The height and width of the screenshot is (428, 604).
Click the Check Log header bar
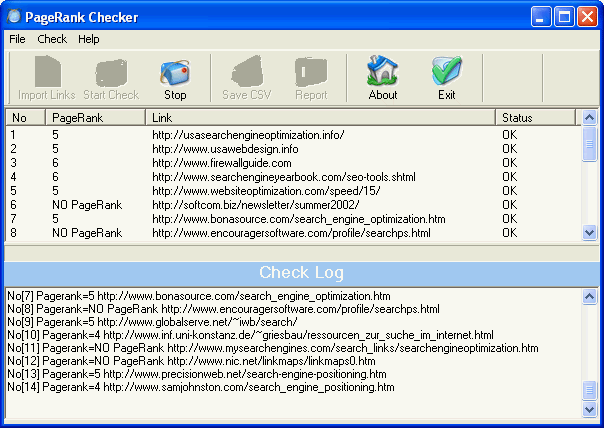tap(301, 273)
